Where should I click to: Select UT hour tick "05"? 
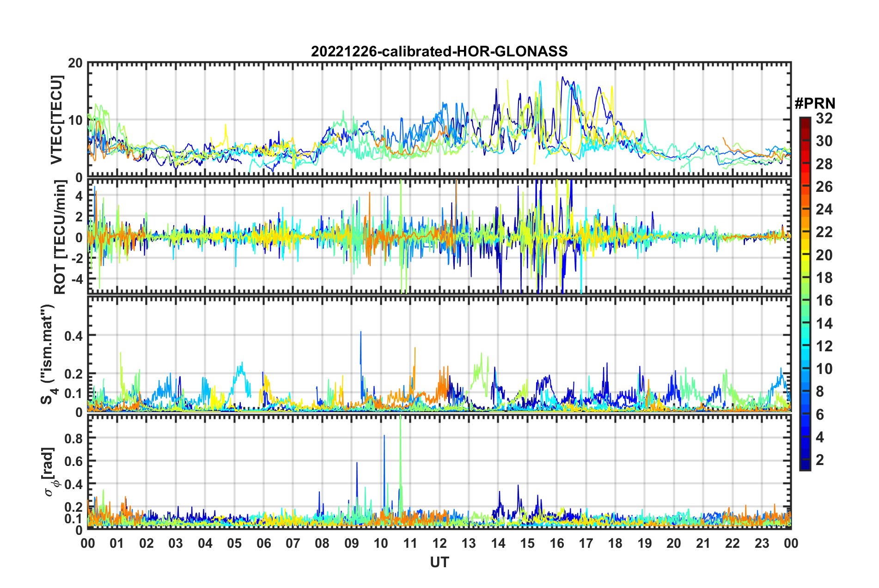[x=234, y=543]
